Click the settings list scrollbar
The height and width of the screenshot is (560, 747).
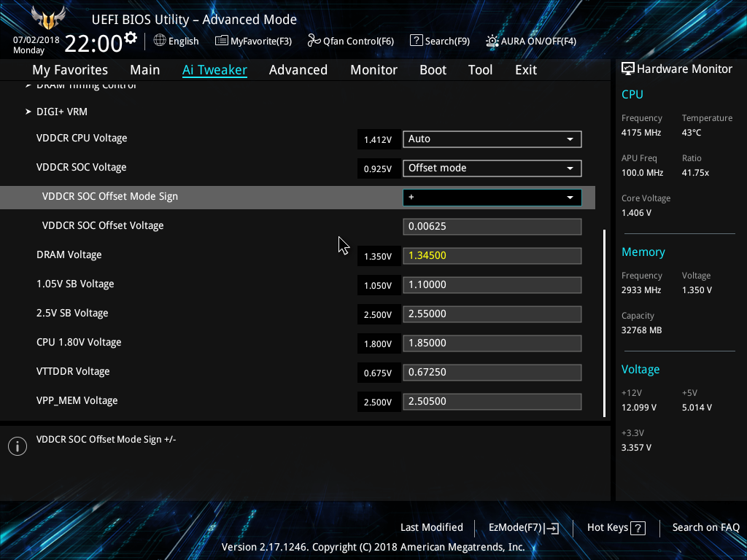[x=604, y=323]
